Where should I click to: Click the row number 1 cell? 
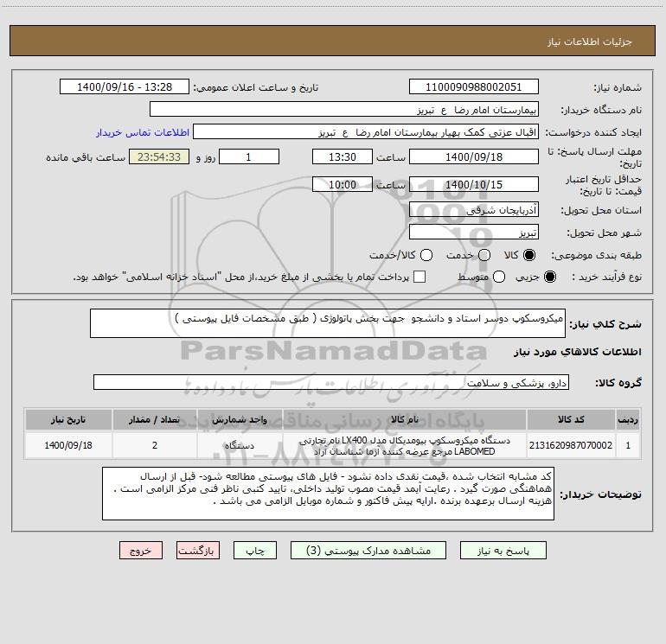(628, 445)
